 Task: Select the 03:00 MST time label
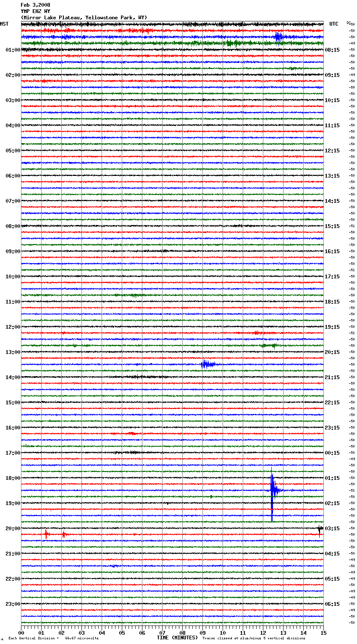point(13,100)
